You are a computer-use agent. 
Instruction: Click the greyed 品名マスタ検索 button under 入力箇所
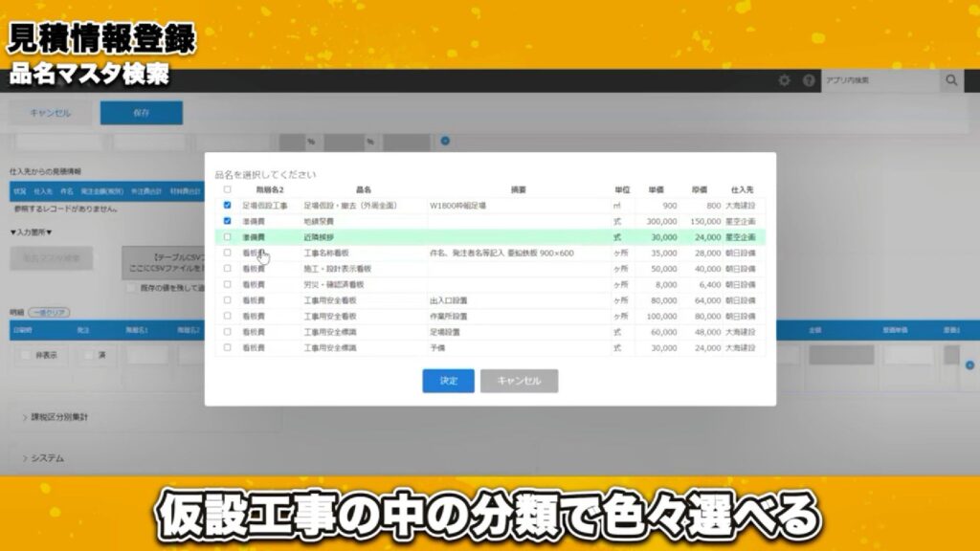pyautogui.click(x=52, y=258)
